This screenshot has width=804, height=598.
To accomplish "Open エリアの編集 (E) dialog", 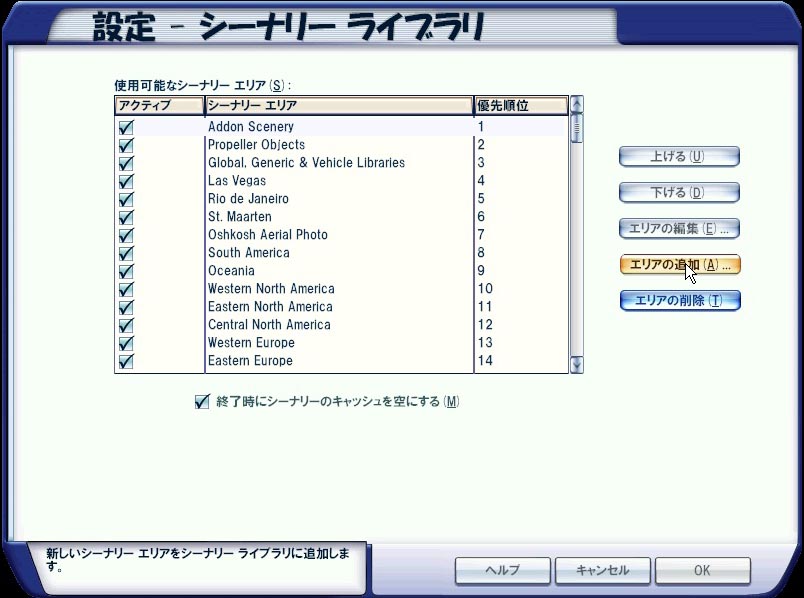I will pos(679,228).
